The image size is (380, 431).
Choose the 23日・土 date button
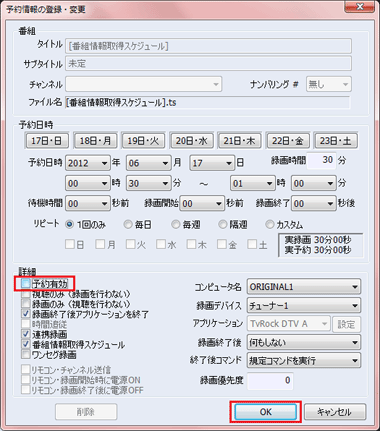point(336,141)
